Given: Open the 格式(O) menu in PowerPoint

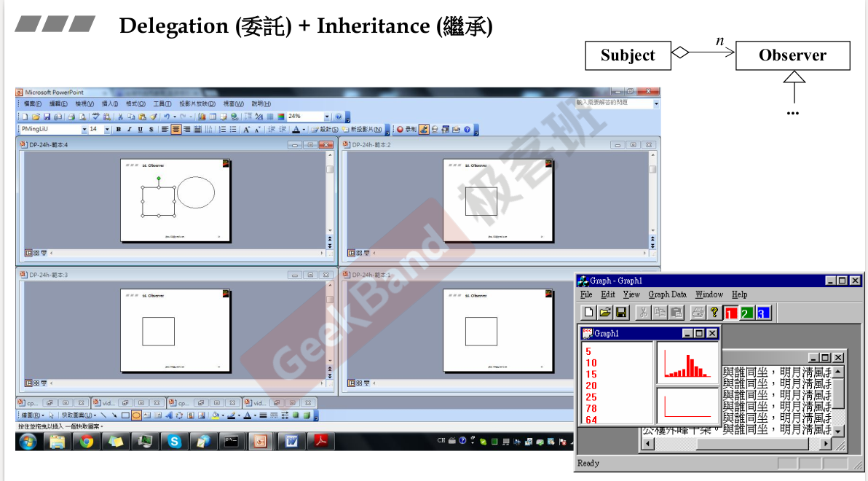Looking at the screenshot, I should click(x=135, y=103).
